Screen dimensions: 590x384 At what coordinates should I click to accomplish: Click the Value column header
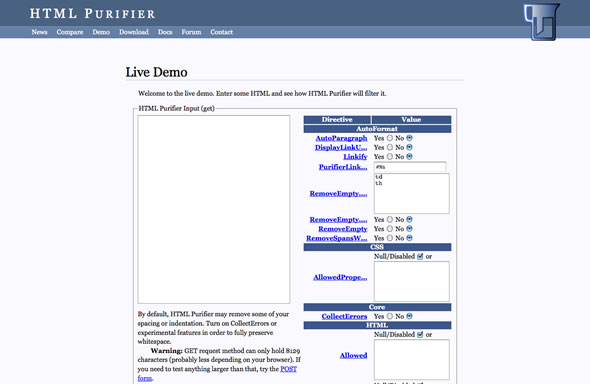click(x=411, y=120)
